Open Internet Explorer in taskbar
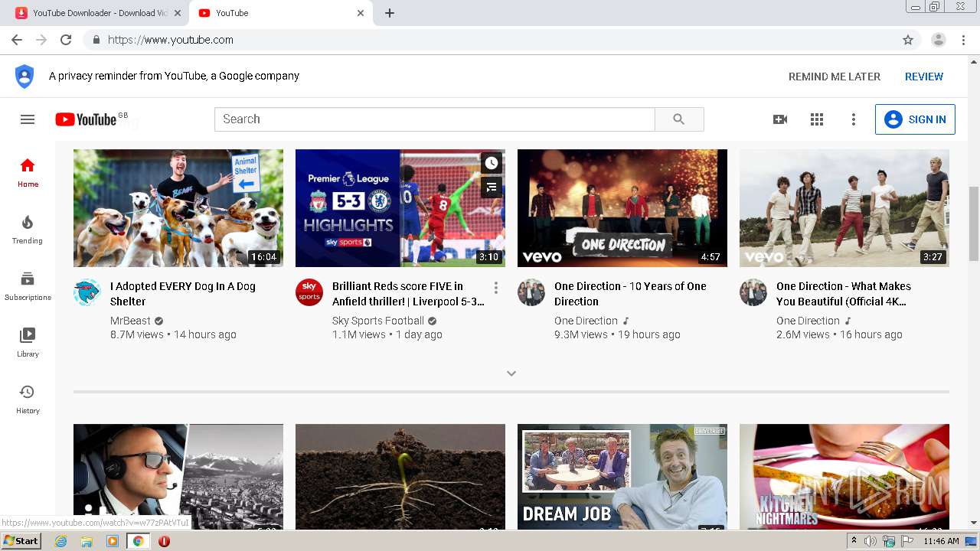980x551 pixels. (x=61, y=541)
